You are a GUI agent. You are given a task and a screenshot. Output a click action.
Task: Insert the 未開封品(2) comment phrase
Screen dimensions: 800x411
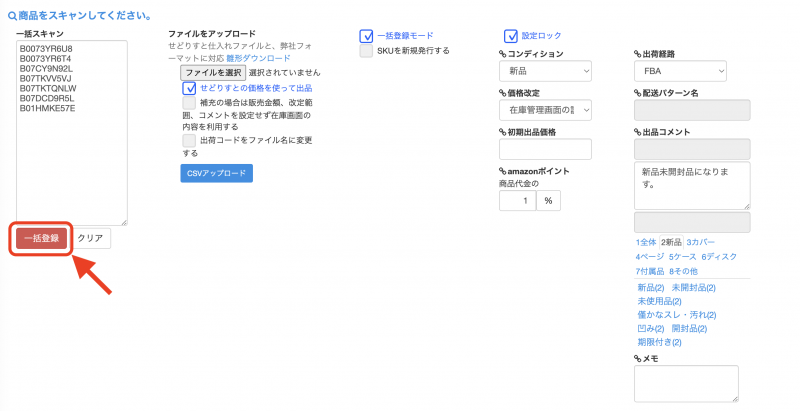(x=694, y=288)
